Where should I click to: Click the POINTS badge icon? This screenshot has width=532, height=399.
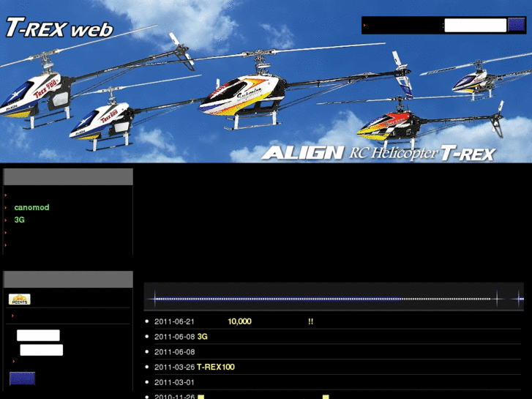pos(19,299)
